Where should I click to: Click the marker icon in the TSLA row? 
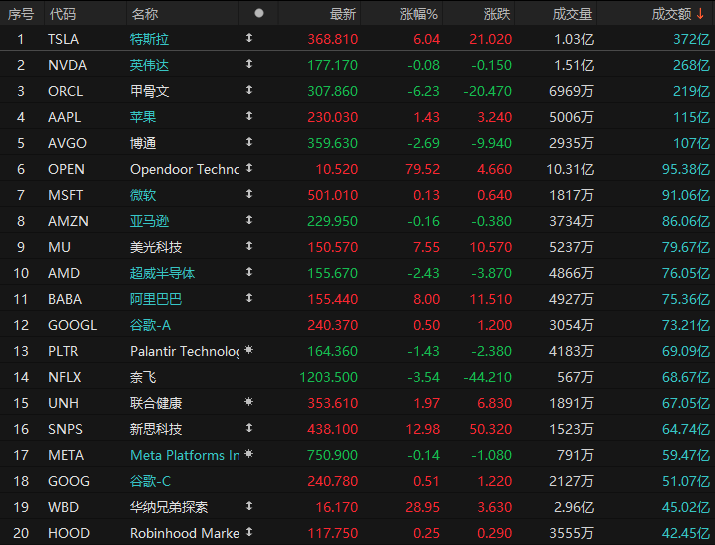249,38
